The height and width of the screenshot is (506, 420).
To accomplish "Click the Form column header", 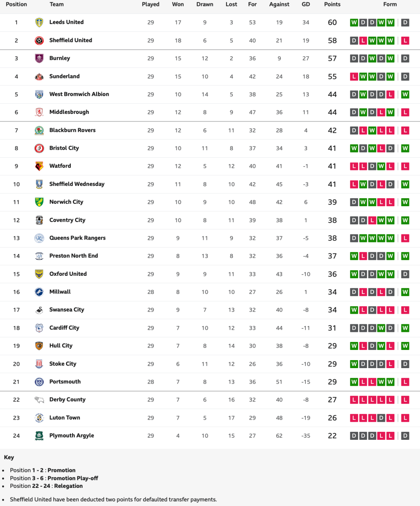I will click(390, 4).
